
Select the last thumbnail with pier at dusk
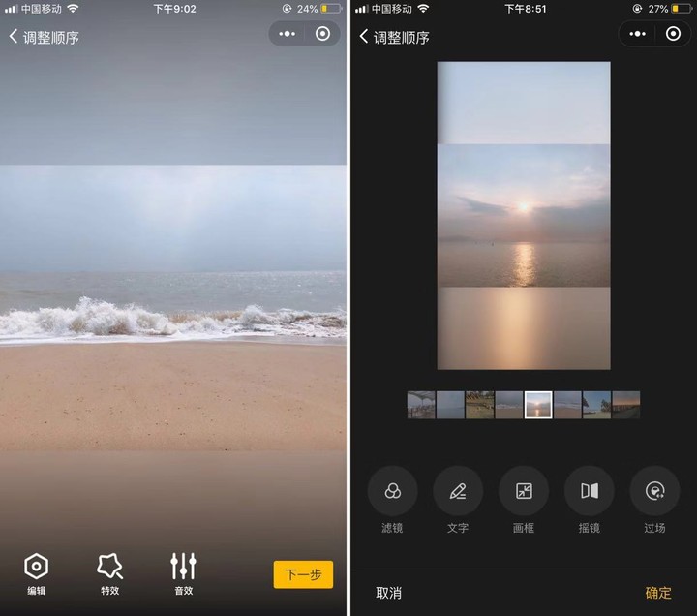pyautogui.click(x=626, y=405)
